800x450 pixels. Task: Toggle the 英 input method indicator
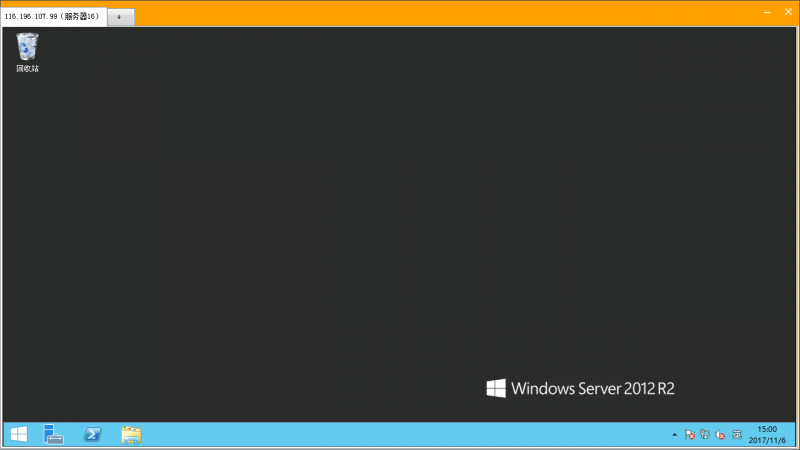(x=737, y=435)
